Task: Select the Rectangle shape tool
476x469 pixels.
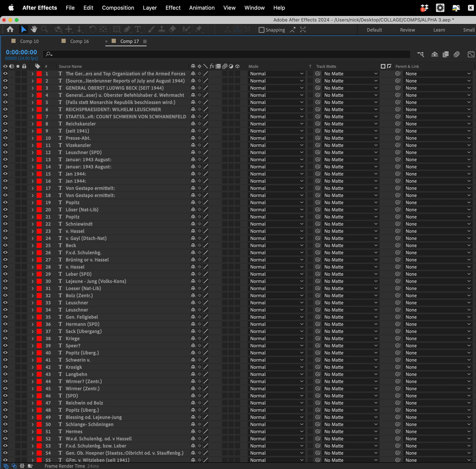Action: (x=116, y=29)
